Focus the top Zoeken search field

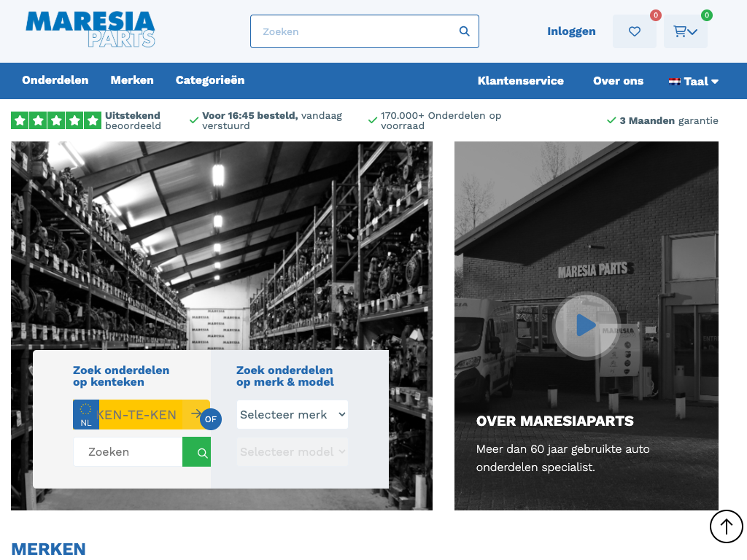[x=354, y=31]
